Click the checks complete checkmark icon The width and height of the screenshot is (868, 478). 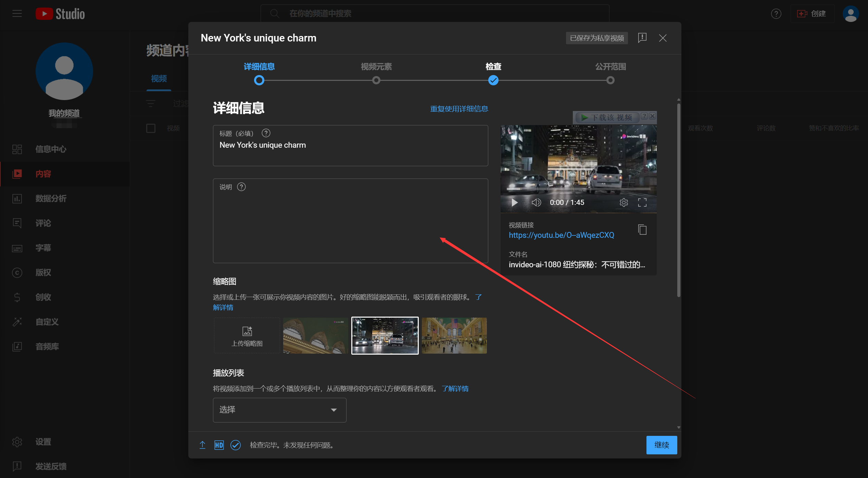(236, 445)
